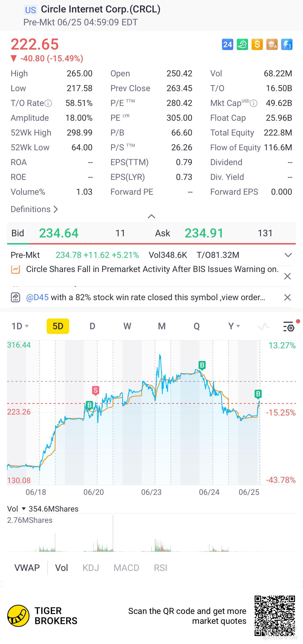Dismiss the Circle Shares Fall news banner

(287, 276)
